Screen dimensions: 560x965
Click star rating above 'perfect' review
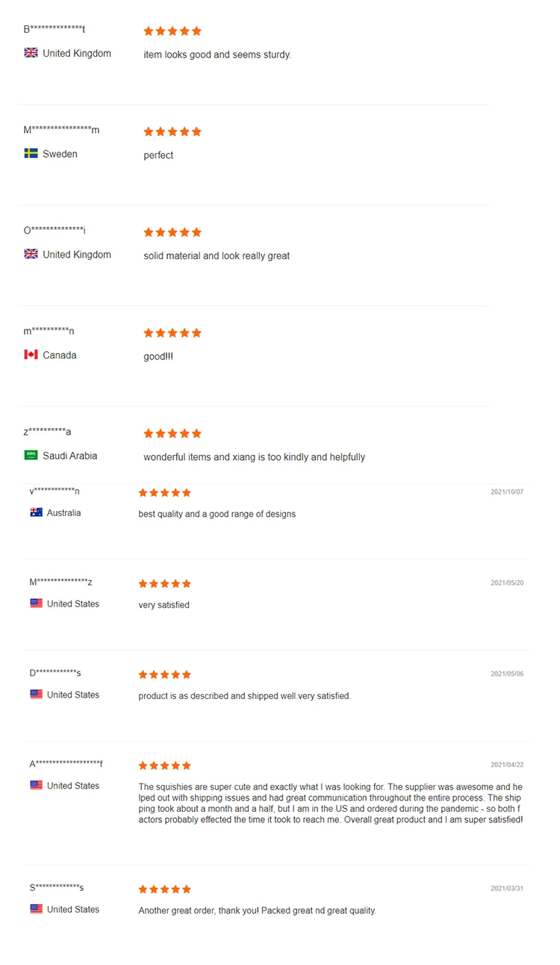click(x=172, y=131)
